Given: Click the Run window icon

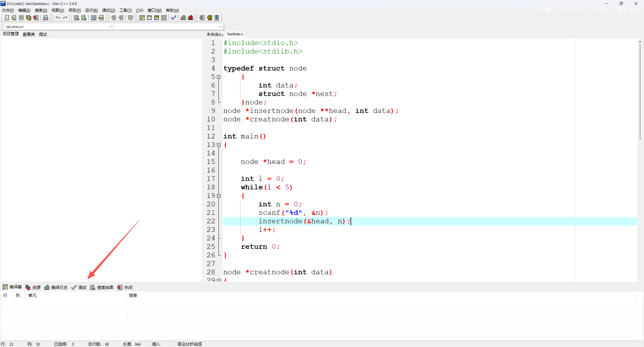Looking at the screenshot, I should coord(149,18).
